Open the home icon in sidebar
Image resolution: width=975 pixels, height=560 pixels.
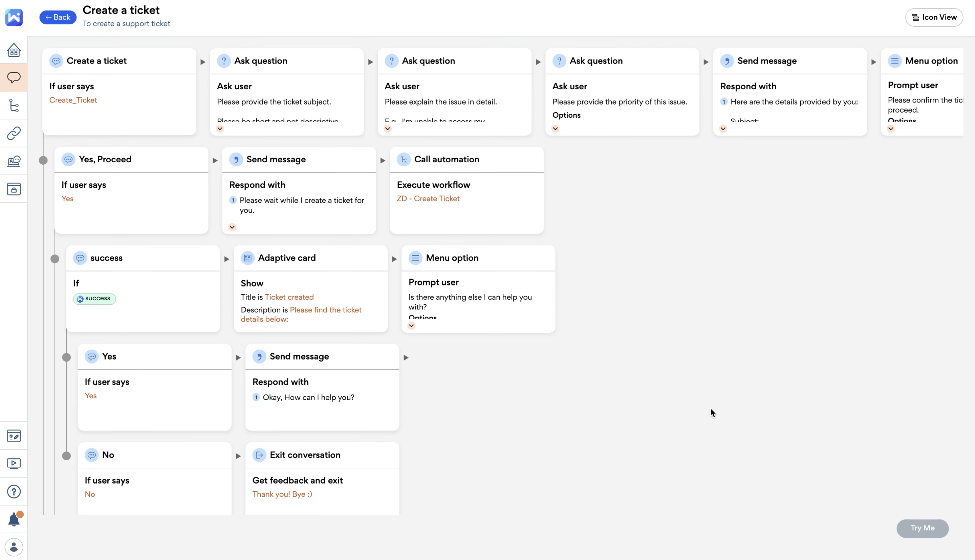(14, 50)
